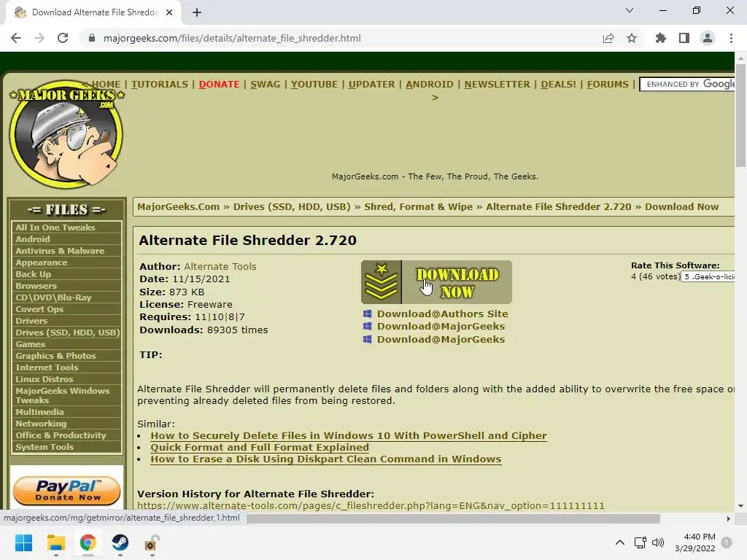Viewport: 747px width, 560px height.
Task: Open the rating dropdown Geek-o-licious
Action: coord(708,276)
